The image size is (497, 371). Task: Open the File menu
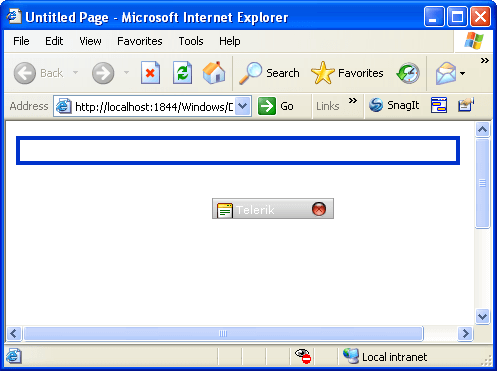point(21,41)
